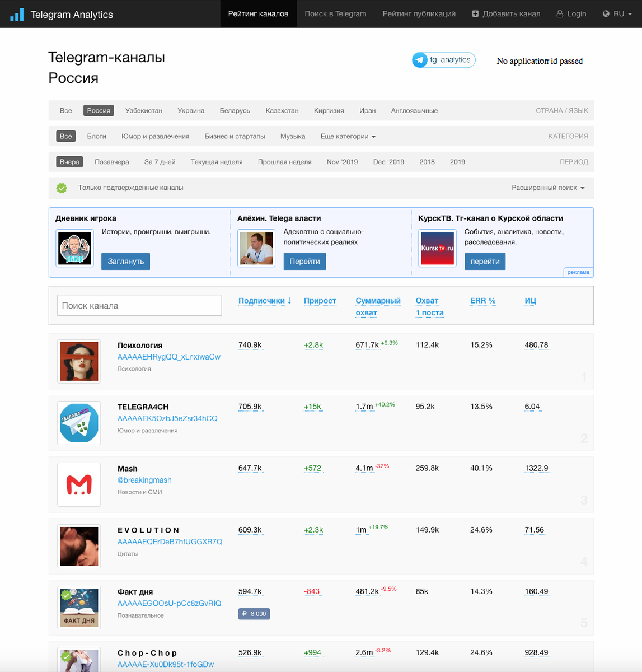Open 'Рейтинг каналов' tab
The image size is (642, 672).
[x=258, y=13]
